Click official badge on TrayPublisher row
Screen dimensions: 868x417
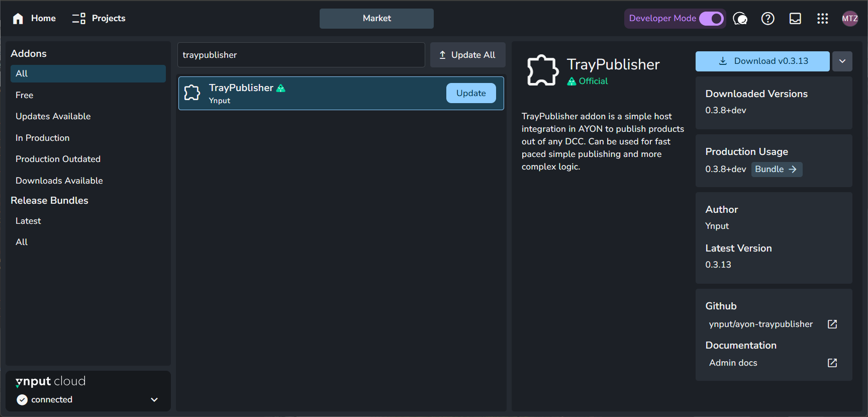[x=281, y=88]
